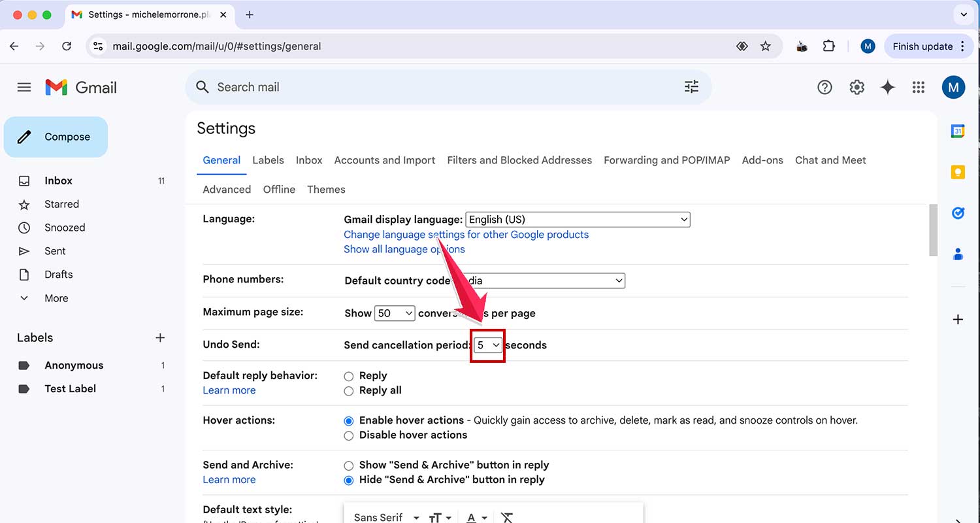Change the maximum conversations per page
Screen dimensions: 980x523
[395, 313]
